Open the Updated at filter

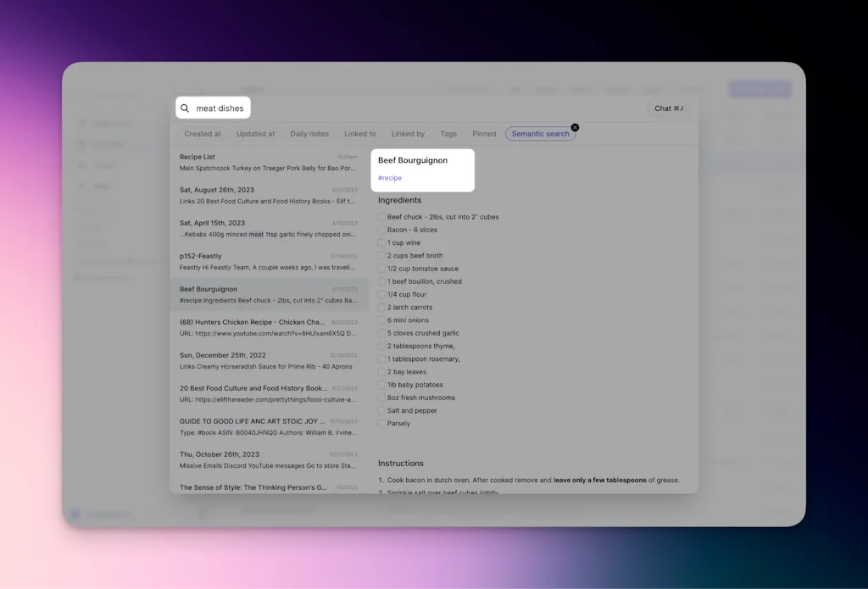pos(255,133)
